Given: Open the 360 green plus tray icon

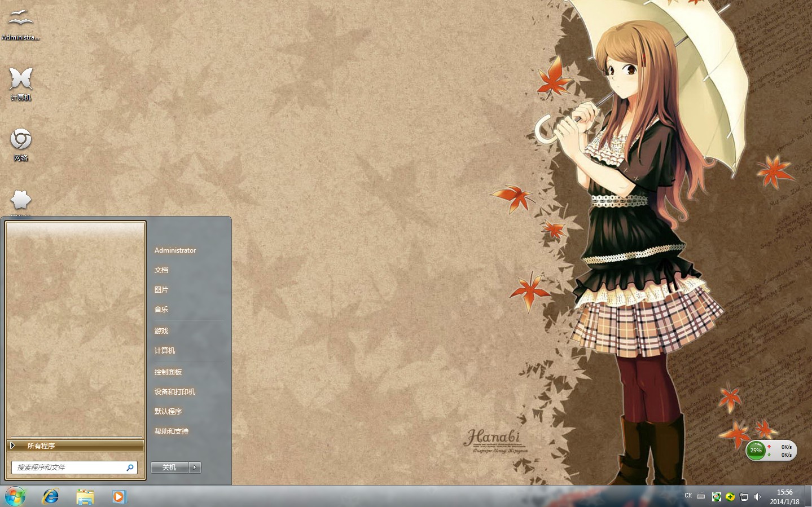Looking at the screenshot, I should 730,497.
